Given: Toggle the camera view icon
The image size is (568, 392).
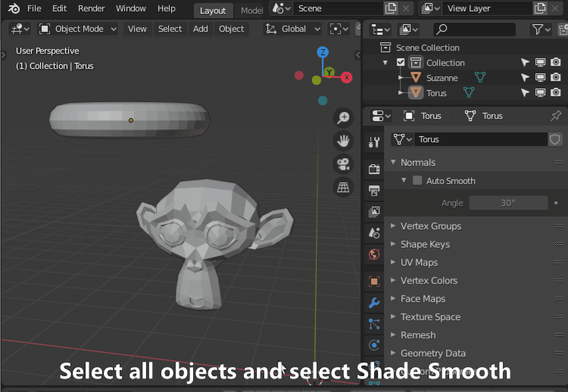Looking at the screenshot, I should coord(343,164).
